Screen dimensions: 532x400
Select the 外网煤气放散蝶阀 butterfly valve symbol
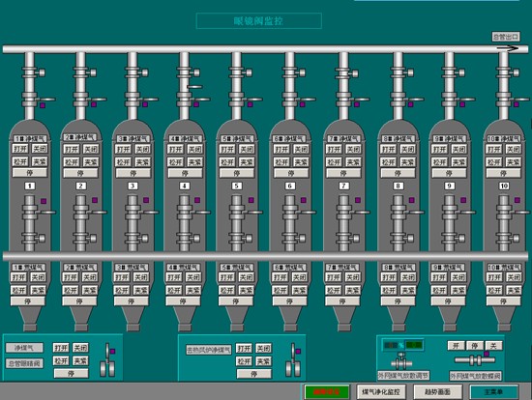tap(475, 359)
